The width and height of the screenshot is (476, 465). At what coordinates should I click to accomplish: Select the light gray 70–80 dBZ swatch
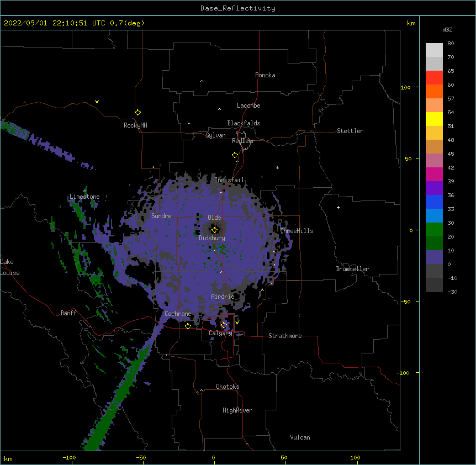coord(434,50)
